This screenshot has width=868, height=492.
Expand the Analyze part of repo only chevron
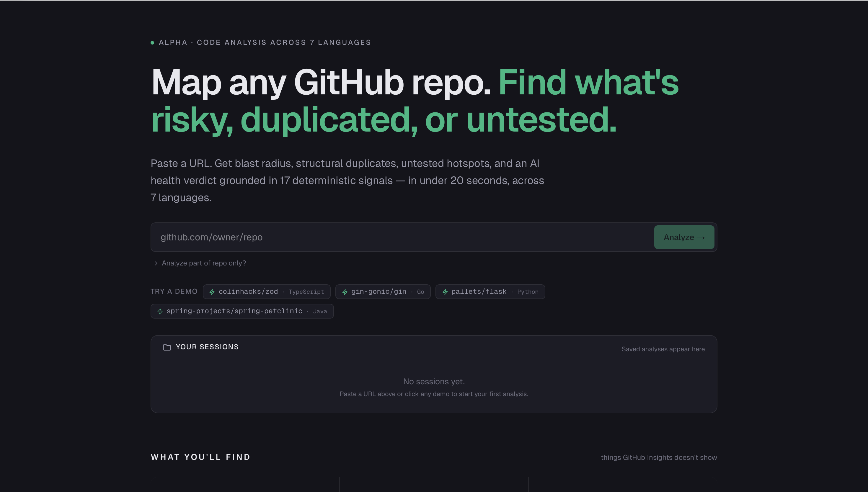[156, 263]
